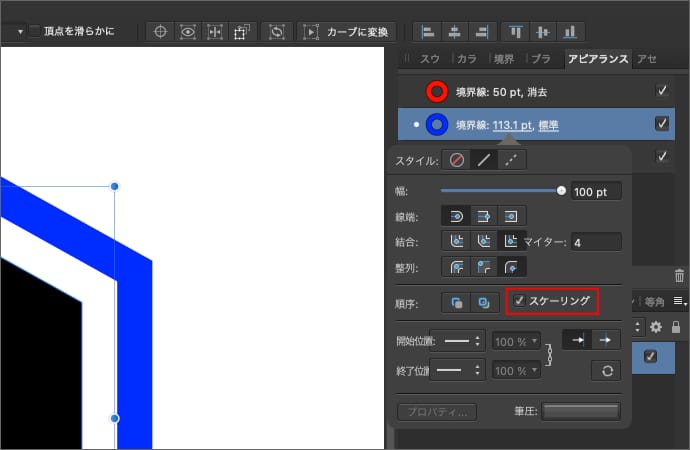Select the round cap line-end option
Screen dimensions: 690x450
click(x=457, y=215)
